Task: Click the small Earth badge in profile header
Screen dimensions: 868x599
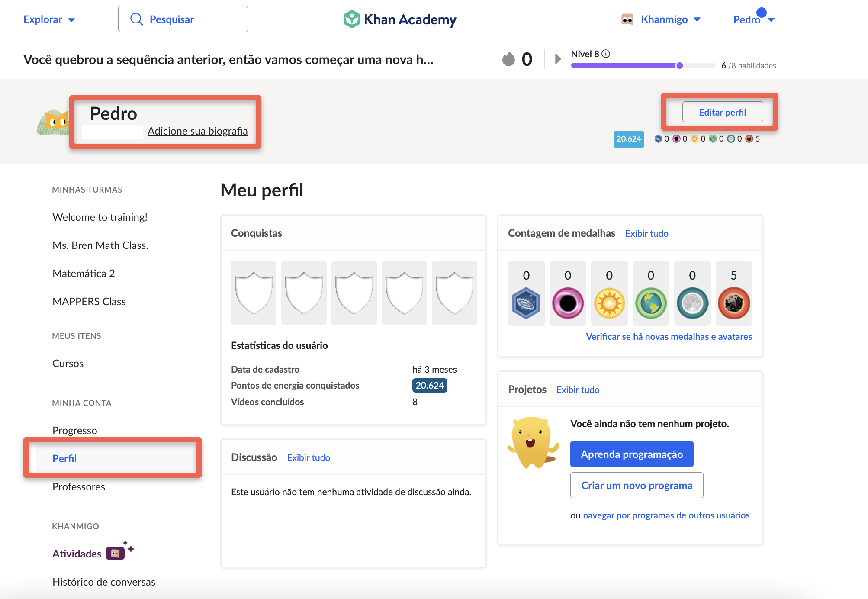Action: [713, 139]
